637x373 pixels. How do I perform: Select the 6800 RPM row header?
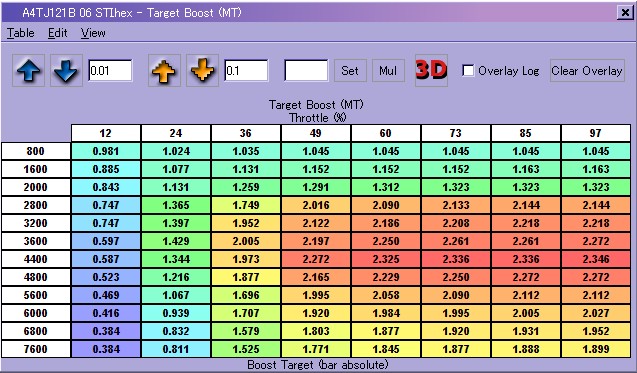(x=36, y=331)
